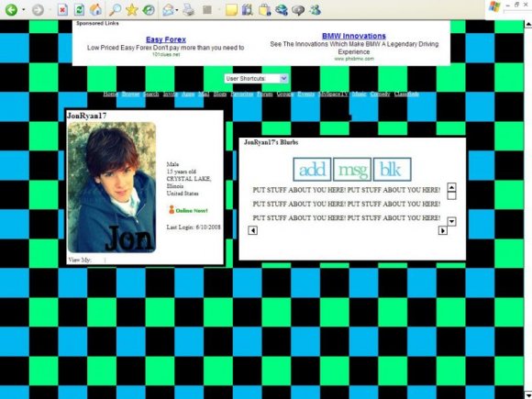Open the BMW Innovations sponsored link
This screenshot has width=532, height=399.
(354, 36)
